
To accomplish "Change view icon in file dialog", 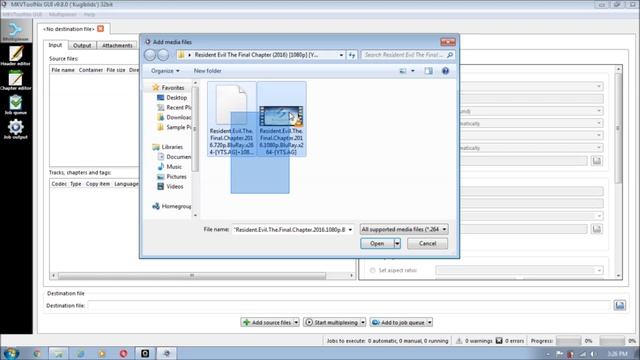I will click(x=403, y=71).
